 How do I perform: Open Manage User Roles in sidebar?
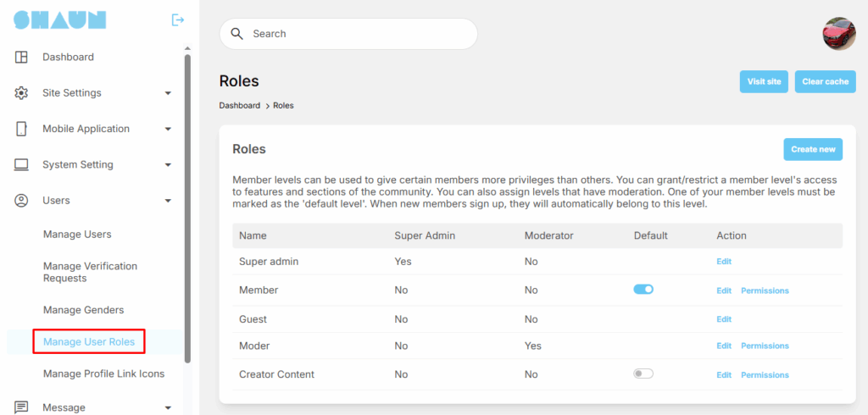pos(89,342)
